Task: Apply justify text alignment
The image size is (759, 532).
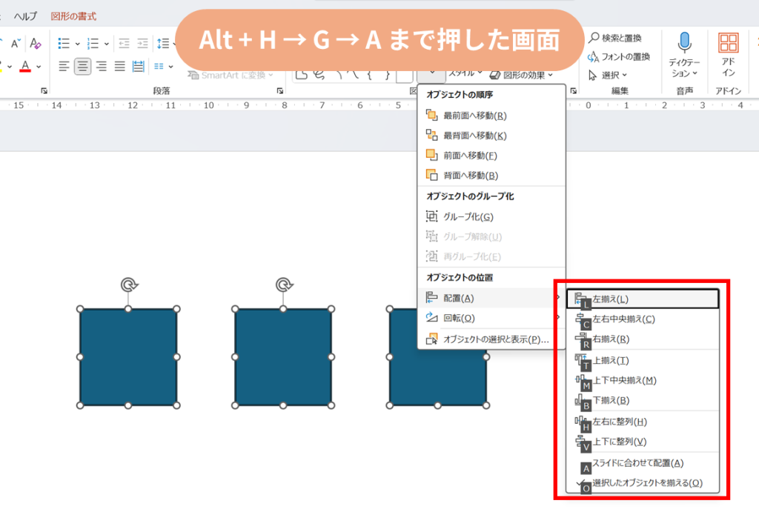Action: 119,67
